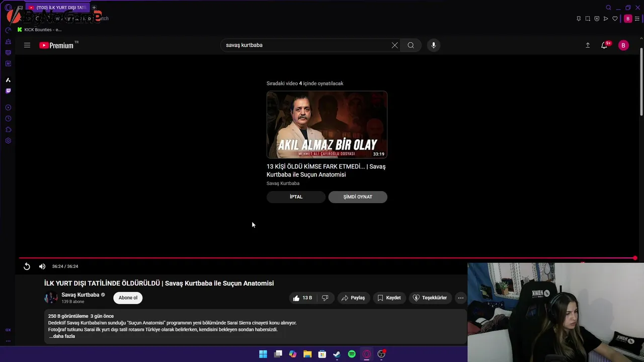Open the Aria AI sidebar icon
Screen dimensions: 644x362
pyautogui.click(x=8, y=80)
